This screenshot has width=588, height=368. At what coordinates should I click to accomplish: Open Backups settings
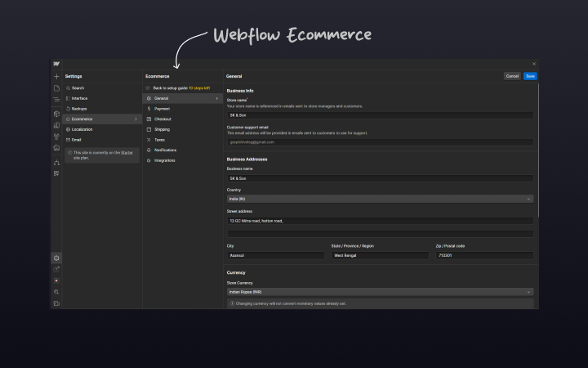[x=102, y=109]
